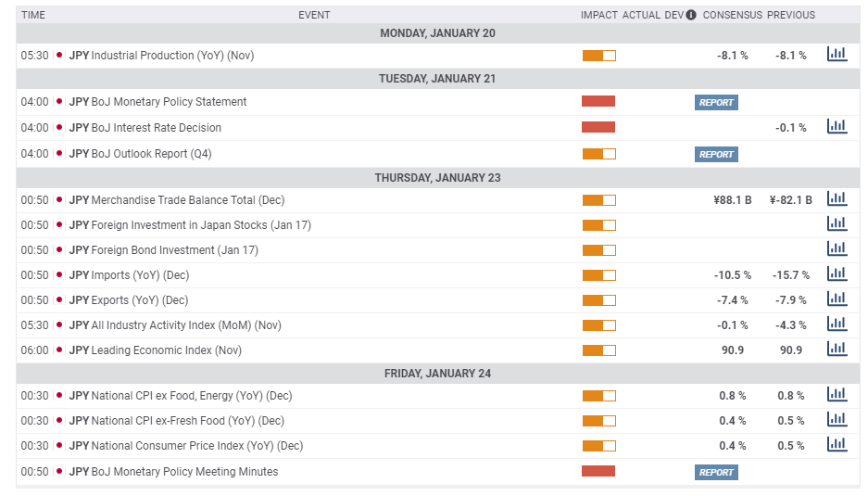Click red high-impact bar for Interest Rate Decision
Screen dimensions: 868x496
point(598,127)
